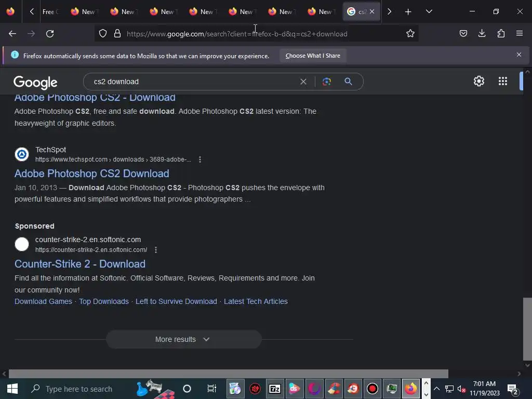Open 7-Zip from the taskbar
This screenshot has width=532, height=399.
(x=274, y=389)
